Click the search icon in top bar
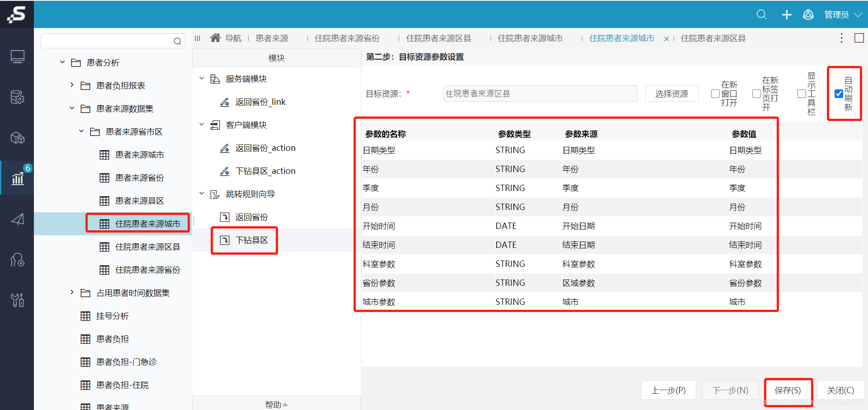 761,14
